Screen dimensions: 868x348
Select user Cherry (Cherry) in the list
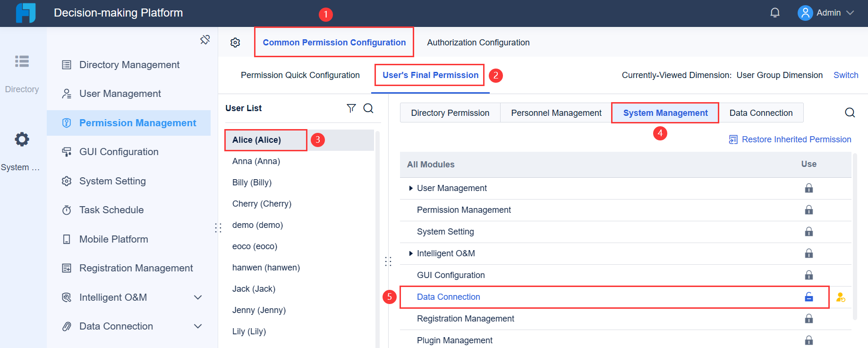click(262, 204)
